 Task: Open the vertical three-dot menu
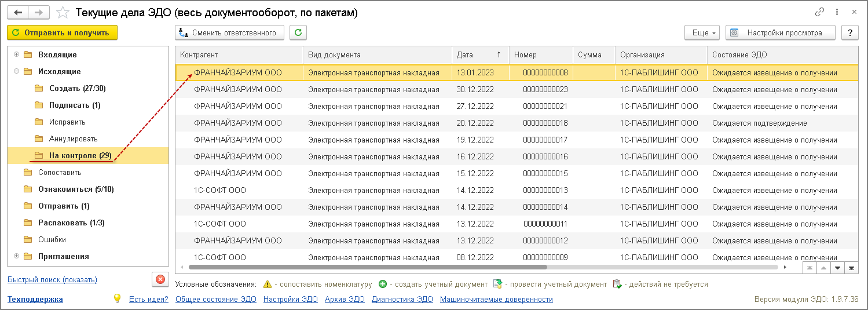click(837, 12)
